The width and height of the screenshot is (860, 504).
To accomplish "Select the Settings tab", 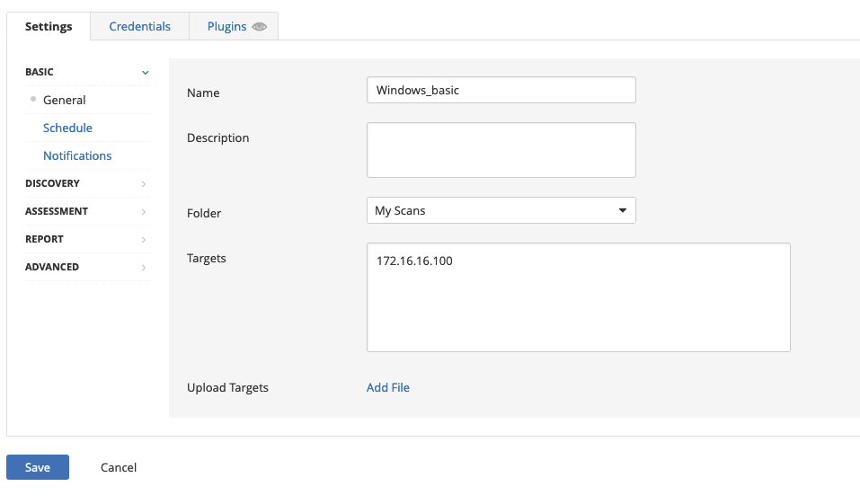I will (49, 26).
